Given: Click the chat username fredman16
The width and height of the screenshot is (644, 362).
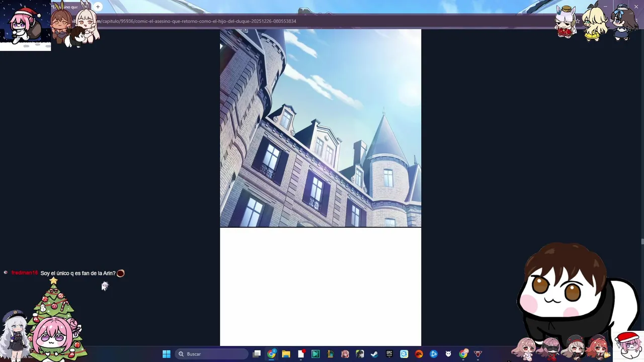Looking at the screenshot, I should click(x=25, y=273).
